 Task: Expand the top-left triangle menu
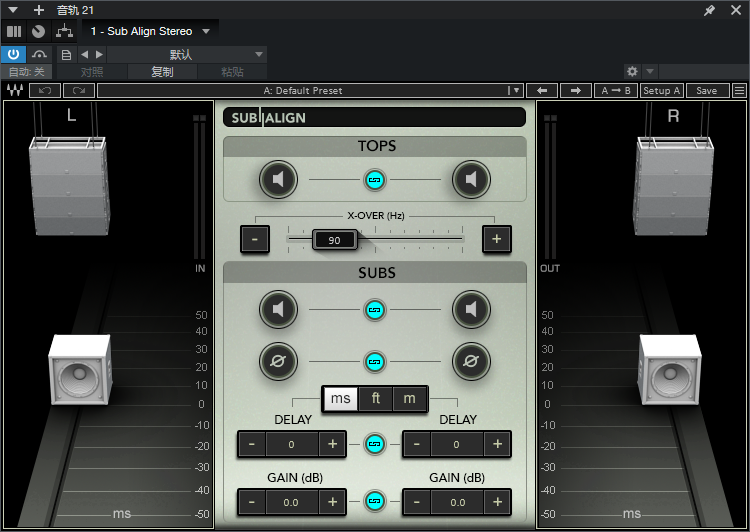click(13, 10)
